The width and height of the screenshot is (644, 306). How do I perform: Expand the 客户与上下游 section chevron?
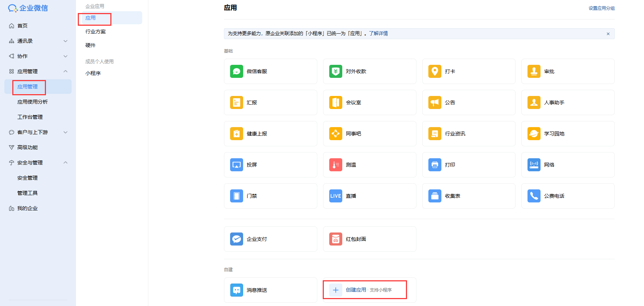pos(65,132)
